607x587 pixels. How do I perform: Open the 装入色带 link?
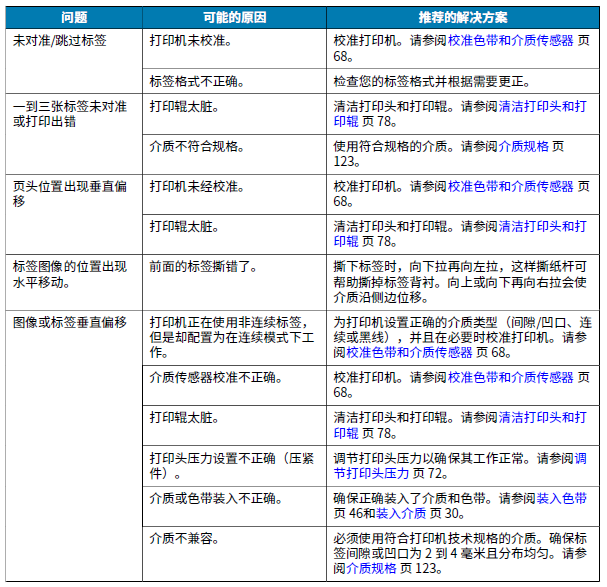point(561,498)
